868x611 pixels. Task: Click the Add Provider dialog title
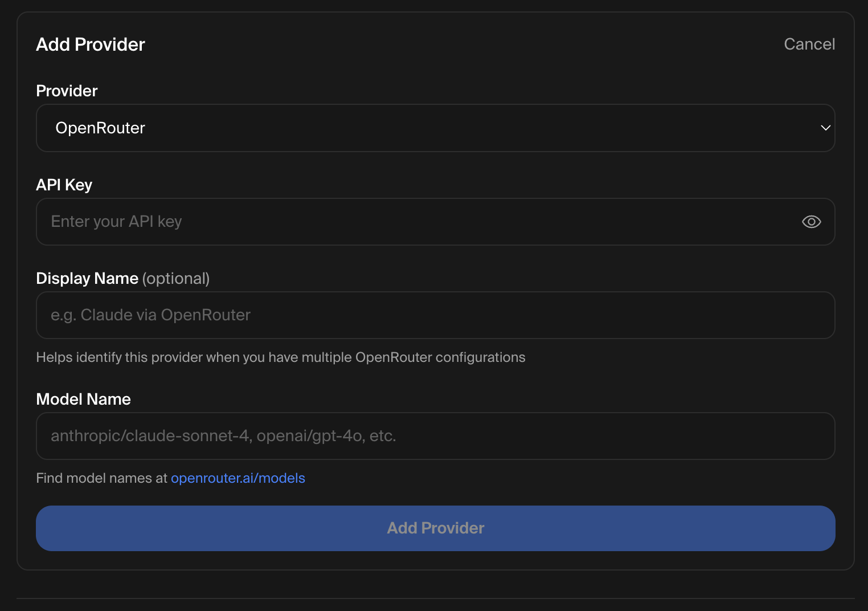[91, 44]
